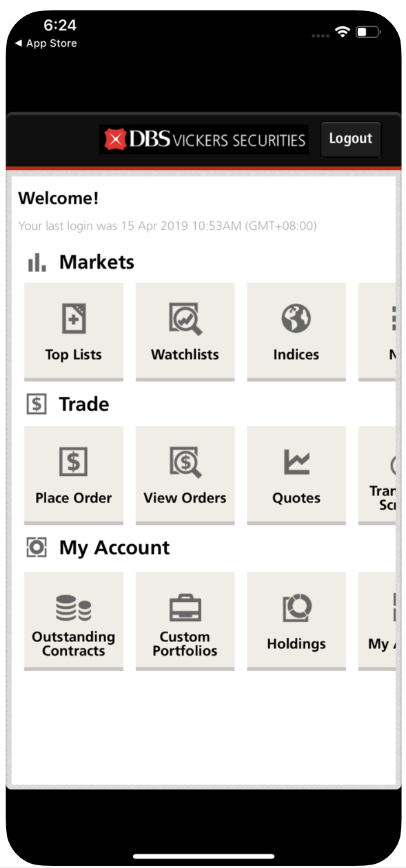406x868 pixels.
Task: Open the cut-off Trade tile after Quotes
Action: (377, 475)
